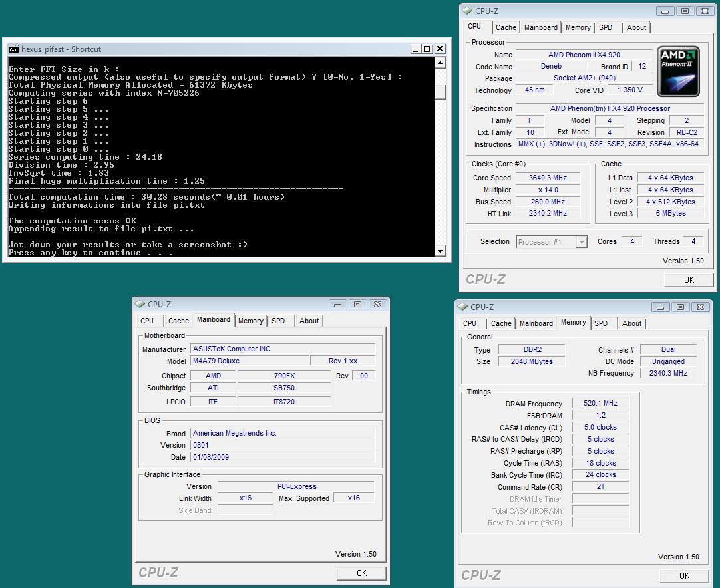Select CPU tab in the Mainboard CPU-Z window
Image resolution: width=720 pixels, height=588 pixels.
[148, 321]
